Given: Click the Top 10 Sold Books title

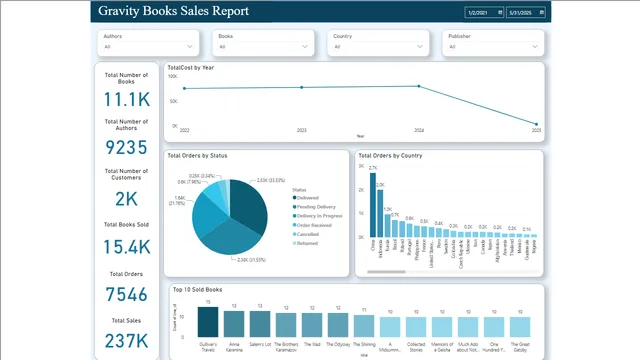Looking at the screenshot, I should click(x=198, y=290).
